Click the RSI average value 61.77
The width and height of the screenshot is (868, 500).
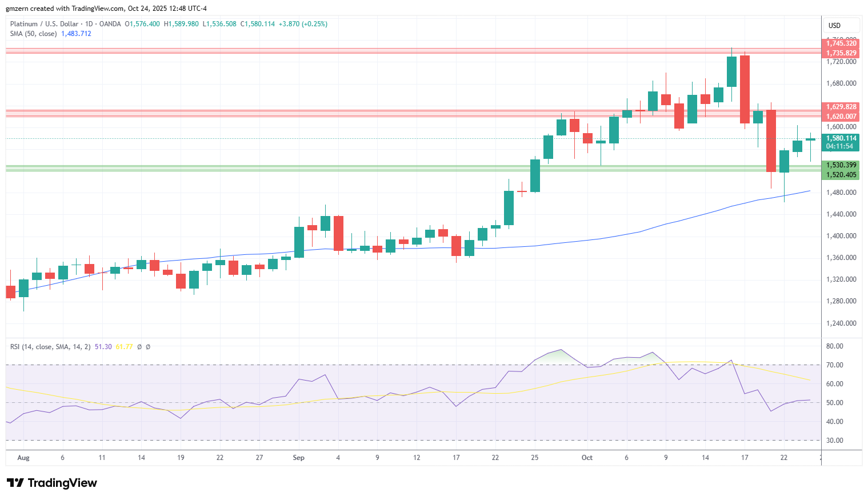click(x=124, y=347)
